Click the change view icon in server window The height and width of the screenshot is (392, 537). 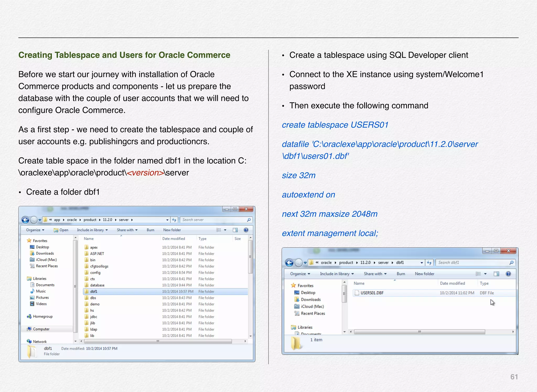pos(218,230)
